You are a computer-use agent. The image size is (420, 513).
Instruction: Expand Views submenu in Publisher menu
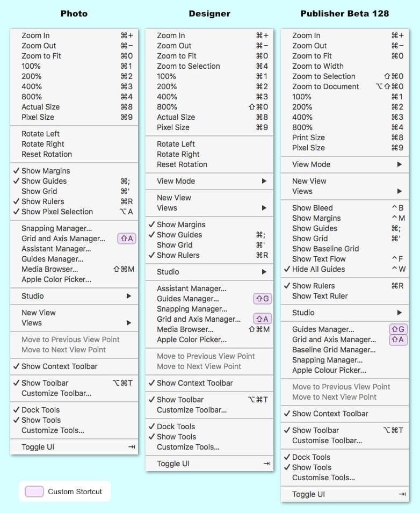(345, 191)
